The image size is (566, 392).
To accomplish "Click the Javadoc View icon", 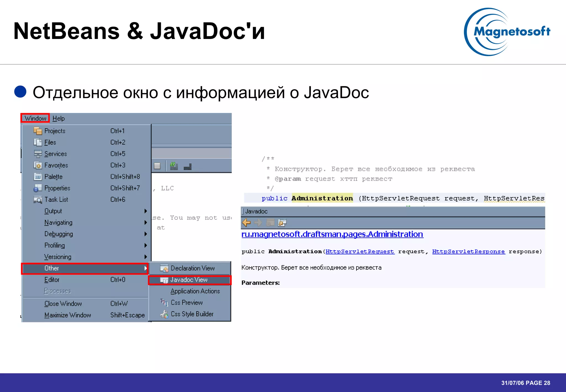I will click(x=164, y=280).
